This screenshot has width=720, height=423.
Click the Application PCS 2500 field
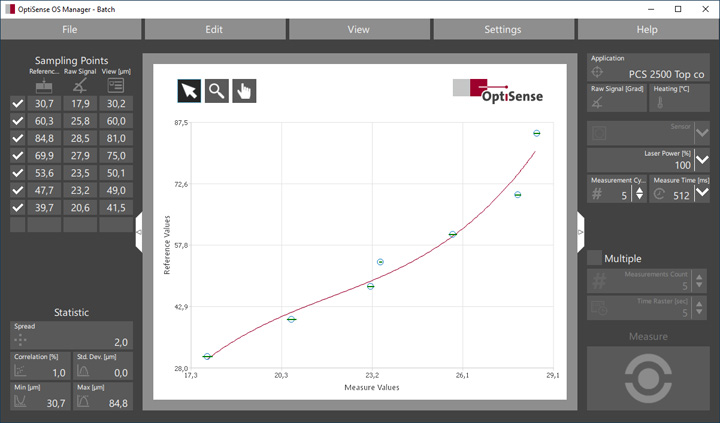[656, 73]
